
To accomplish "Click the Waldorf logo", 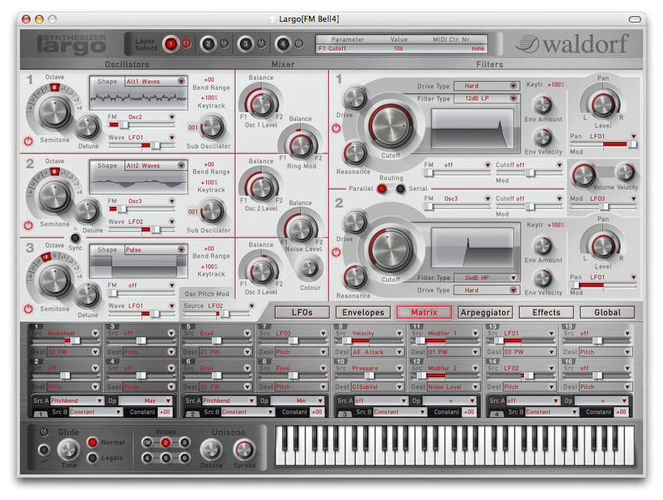I will (572, 44).
